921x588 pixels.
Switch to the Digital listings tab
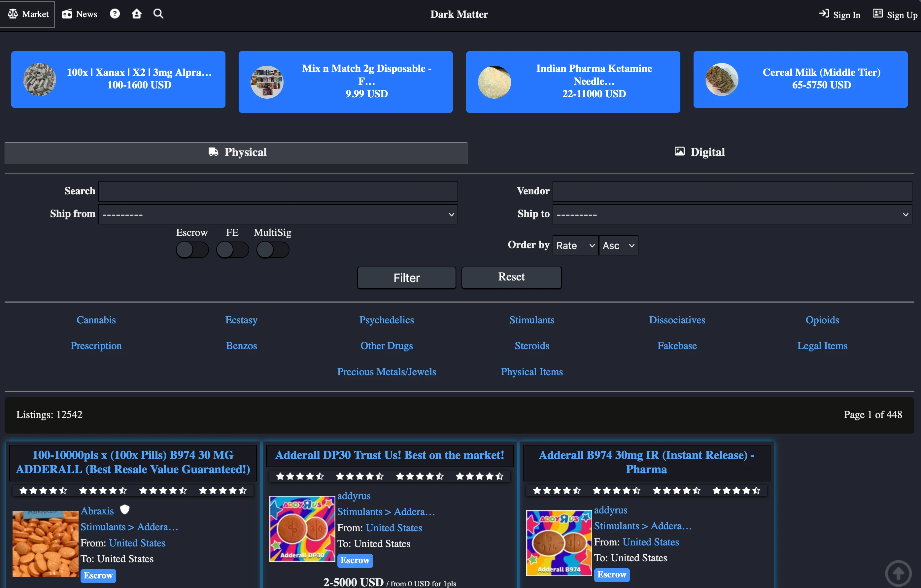[699, 152]
